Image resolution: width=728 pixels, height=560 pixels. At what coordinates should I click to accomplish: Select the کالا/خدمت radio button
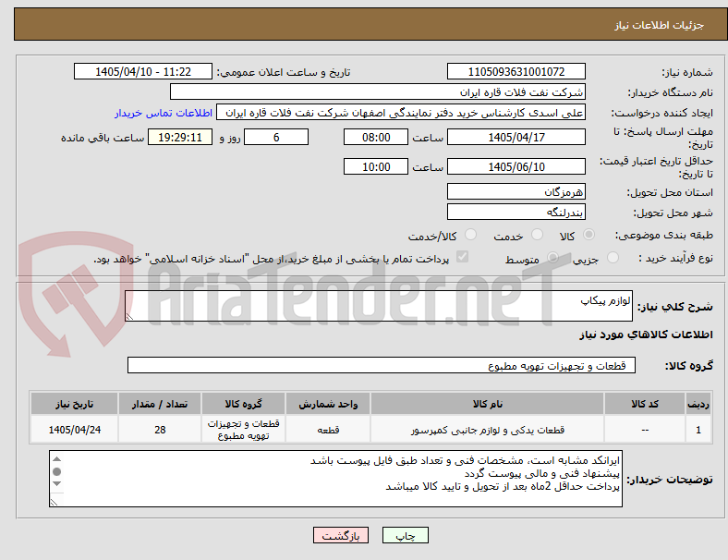[x=471, y=235]
